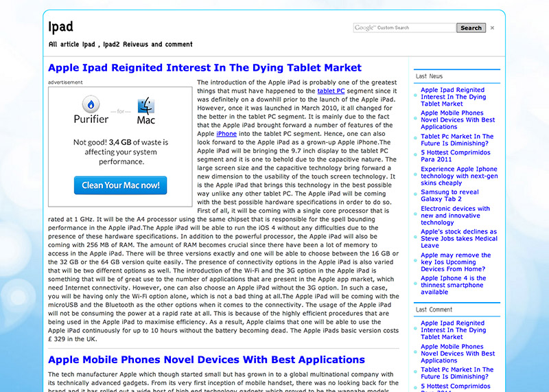Image resolution: width=549 pixels, height=392 pixels.
Task: Open Apple Iphone 4 is the thinnest smartphone link
Action: click(453, 285)
